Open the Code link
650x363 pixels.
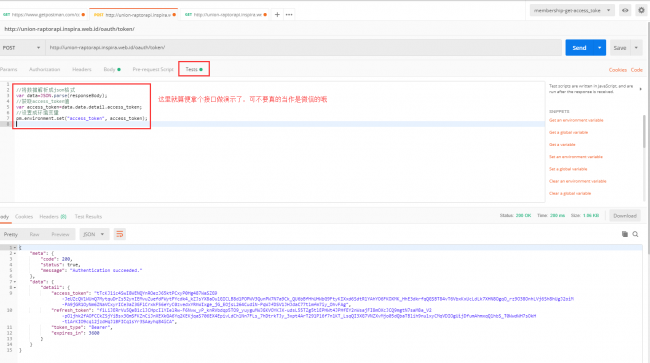click(637, 70)
